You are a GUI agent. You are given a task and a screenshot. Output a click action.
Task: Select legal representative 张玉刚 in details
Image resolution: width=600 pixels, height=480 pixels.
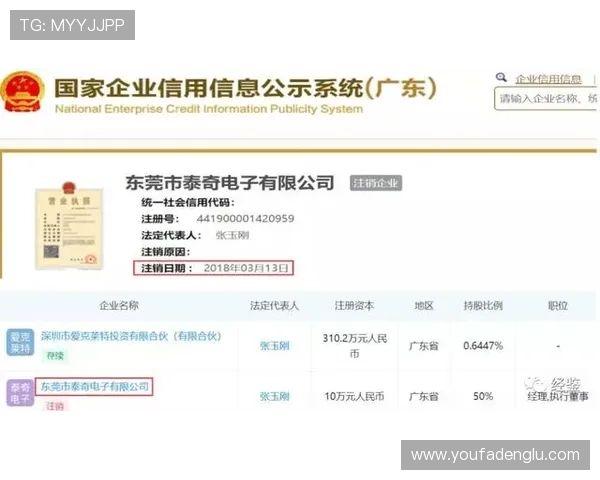tap(232, 235)
